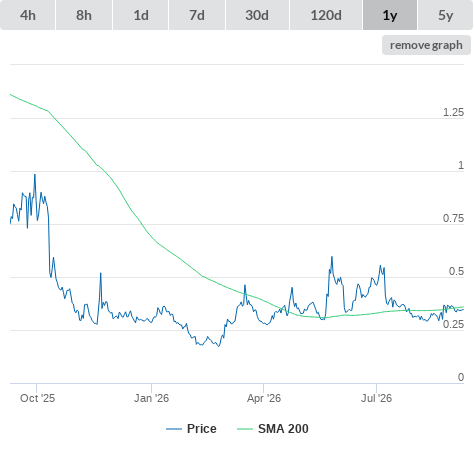Click the 0.5 y-axis value label
Screen dimensions: 474x455
[x=456, y=271]
